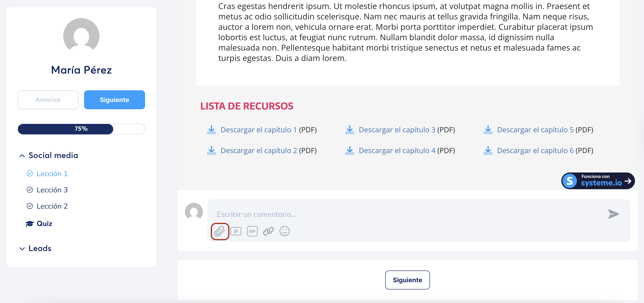This screenshot has width=644, height=303.
Task: Download capítulo 4 PDF link
Action: point(397,151)
